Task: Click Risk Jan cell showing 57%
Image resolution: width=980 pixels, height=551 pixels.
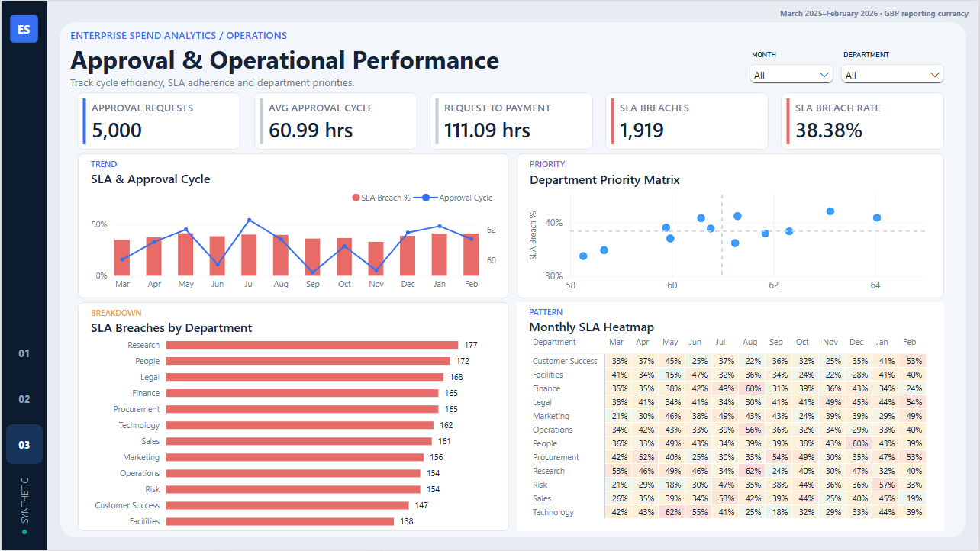Action: pyautogui.click(x=886, y=485)
